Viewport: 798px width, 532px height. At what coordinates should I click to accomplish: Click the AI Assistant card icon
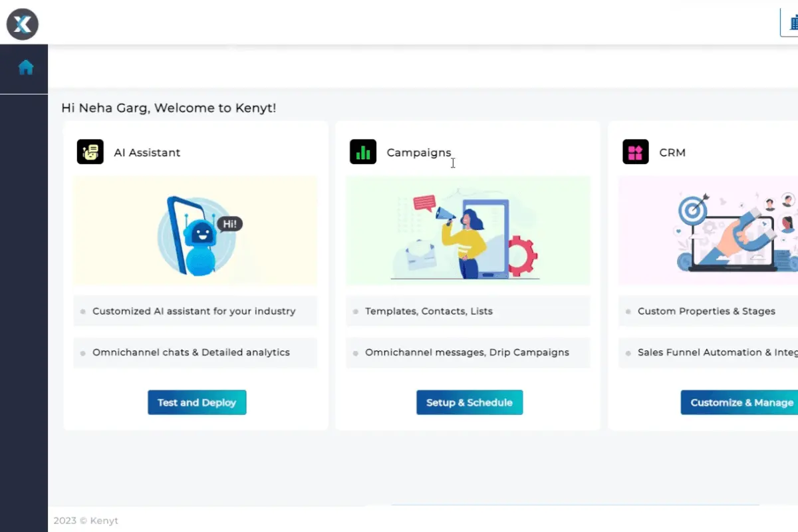(90, 152)
